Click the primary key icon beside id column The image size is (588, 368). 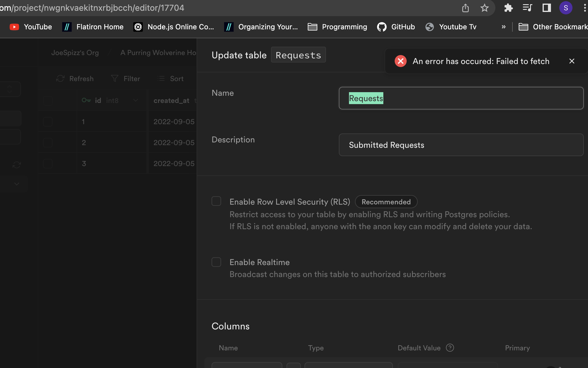(86, 100)
